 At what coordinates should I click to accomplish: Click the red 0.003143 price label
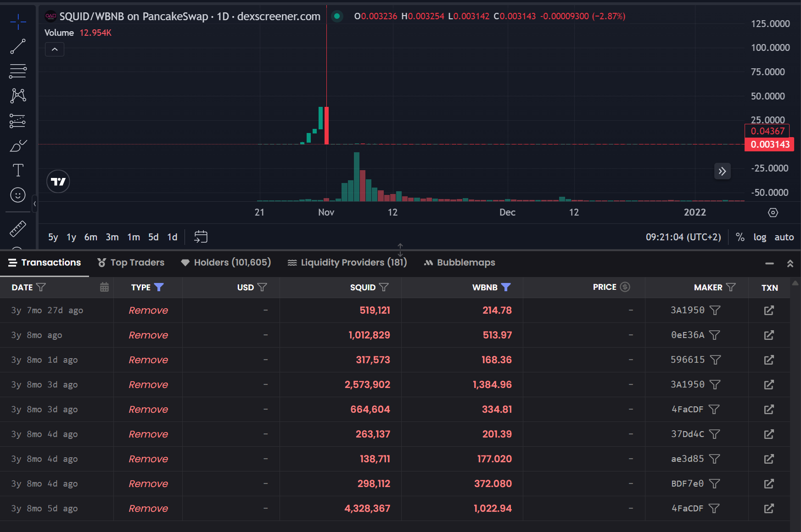click(x=769, y=144)
